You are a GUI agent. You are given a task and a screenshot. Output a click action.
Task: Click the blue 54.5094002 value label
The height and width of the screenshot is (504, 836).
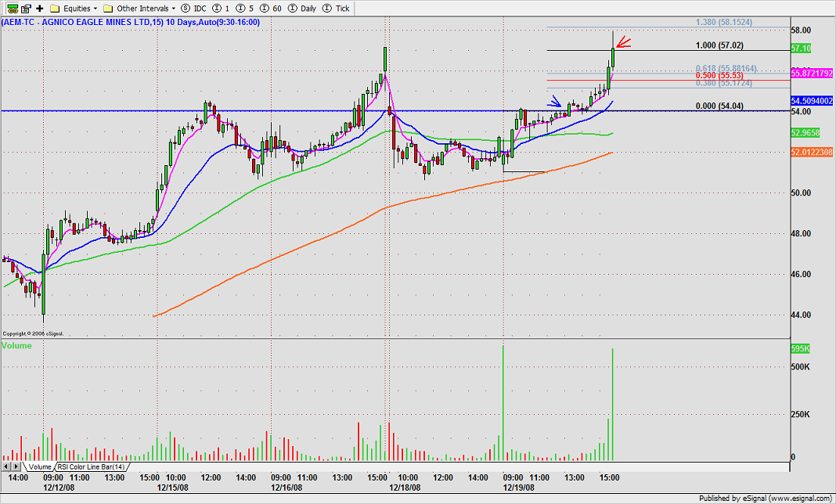point(813,100)
